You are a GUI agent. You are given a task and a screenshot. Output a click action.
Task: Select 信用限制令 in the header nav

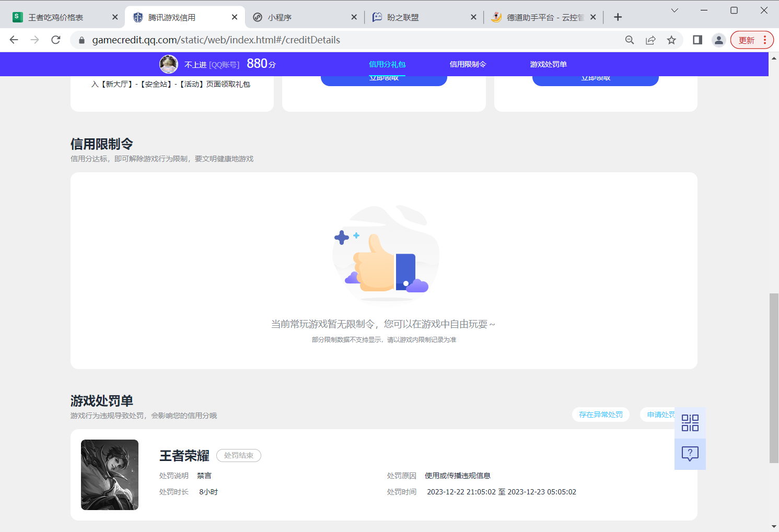pos(468,64)
